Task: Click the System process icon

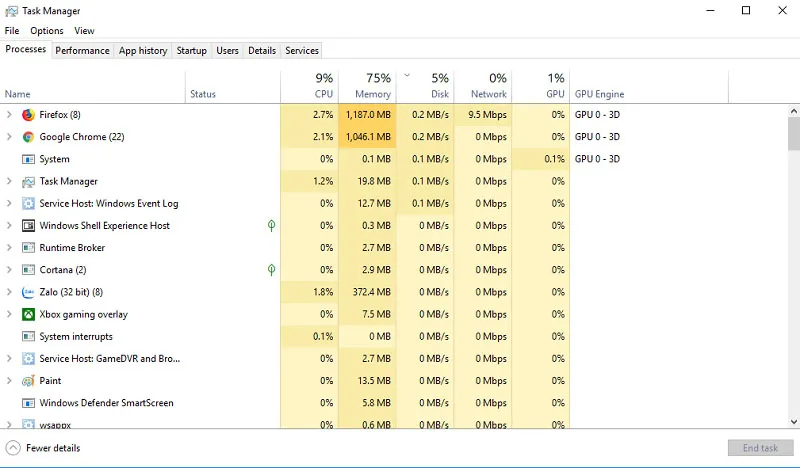Action: click(28, 159)
